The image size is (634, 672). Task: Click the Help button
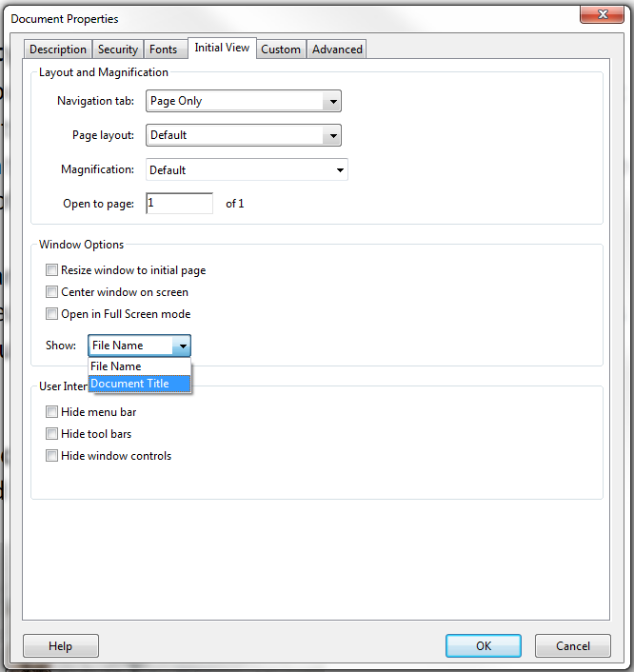tap(61, 646)
